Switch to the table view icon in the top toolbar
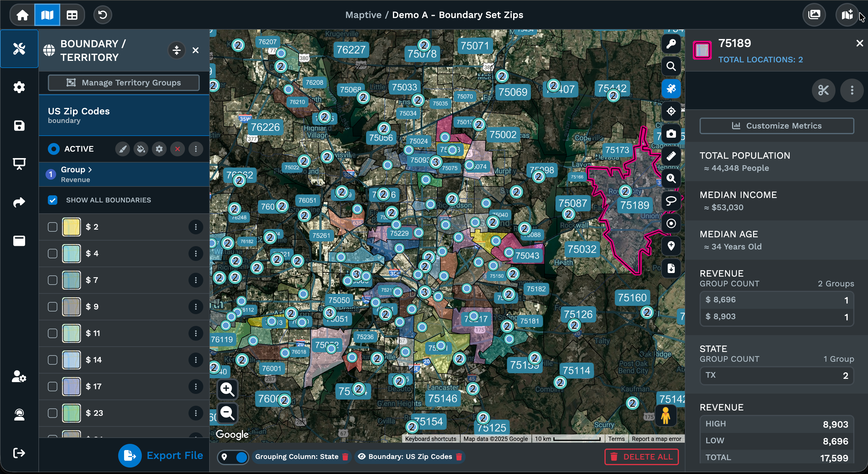 pos(72,15)
